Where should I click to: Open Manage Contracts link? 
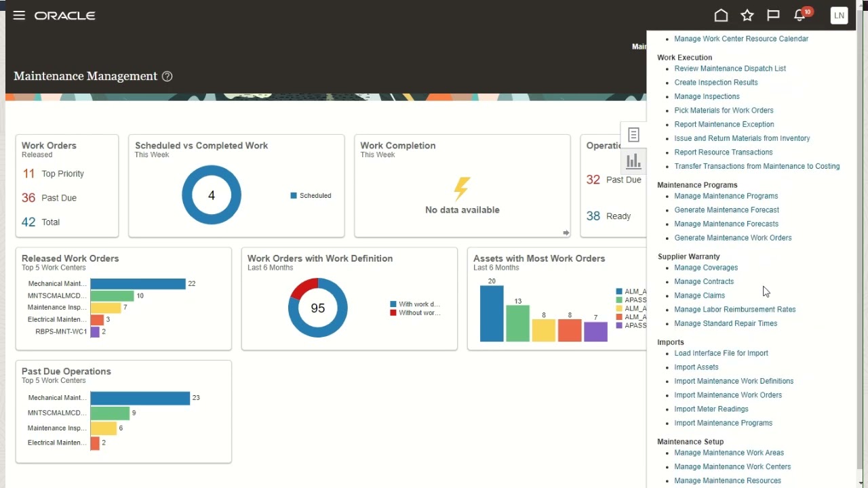tap(704, 282)
